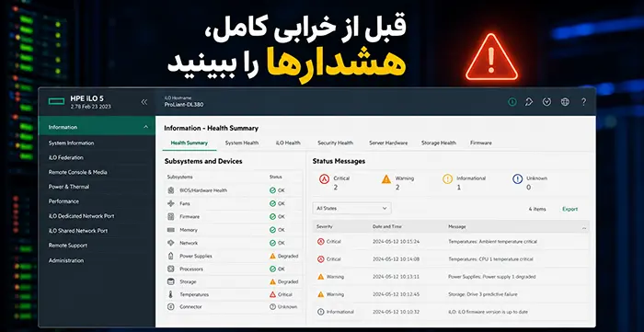Click the green power status icon

pyautogui.click(x=512, y=102)
